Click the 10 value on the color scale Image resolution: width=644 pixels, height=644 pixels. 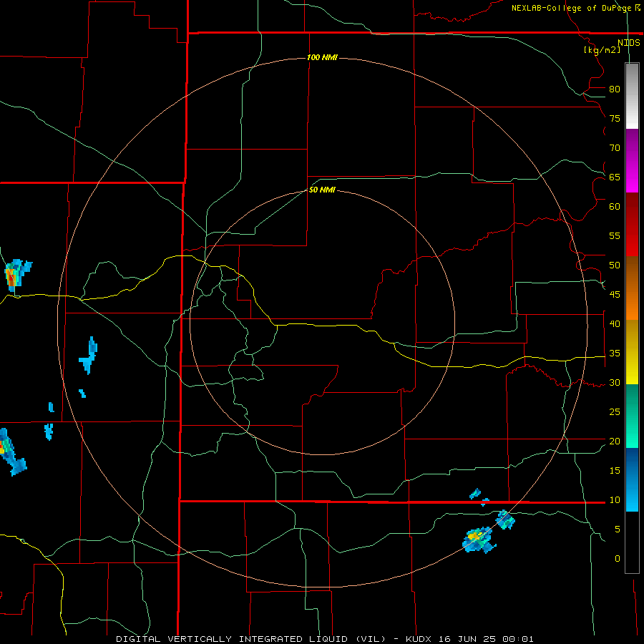[x=615, y=500]
